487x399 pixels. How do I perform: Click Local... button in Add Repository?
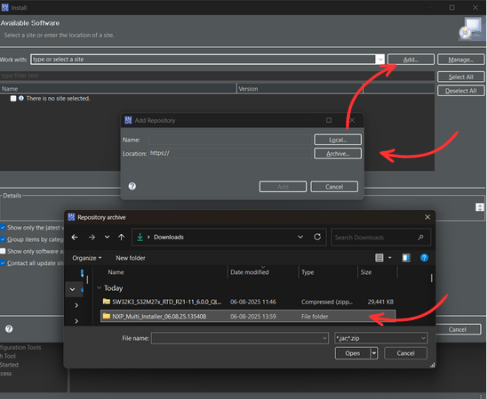point(338,140)
